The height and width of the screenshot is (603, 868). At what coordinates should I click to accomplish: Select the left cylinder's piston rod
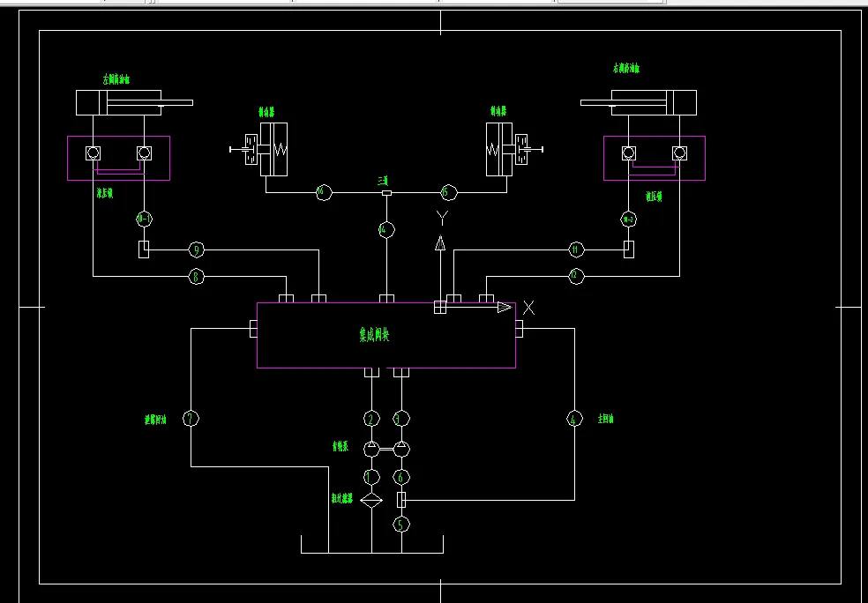(149, 102)
